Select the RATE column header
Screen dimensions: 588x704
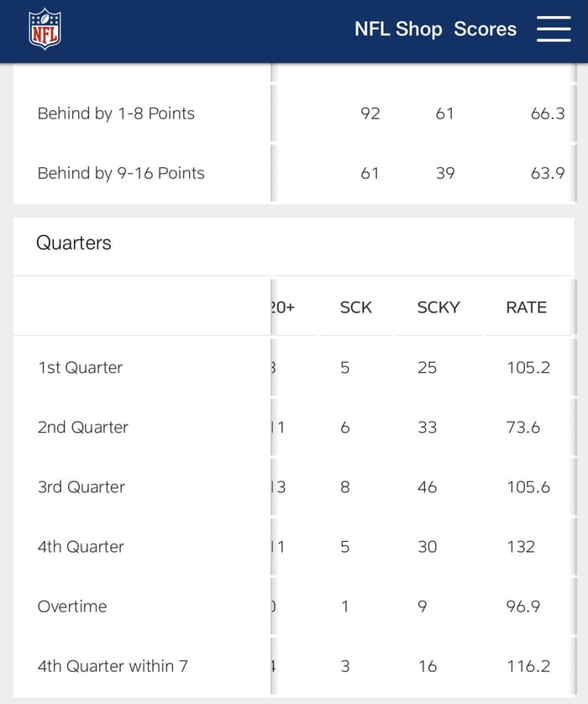point(526,307)
